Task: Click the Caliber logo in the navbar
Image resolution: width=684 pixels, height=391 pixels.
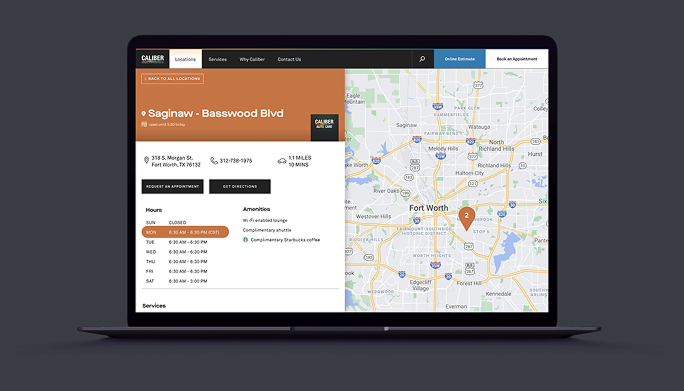Action: tap(153, 59)
